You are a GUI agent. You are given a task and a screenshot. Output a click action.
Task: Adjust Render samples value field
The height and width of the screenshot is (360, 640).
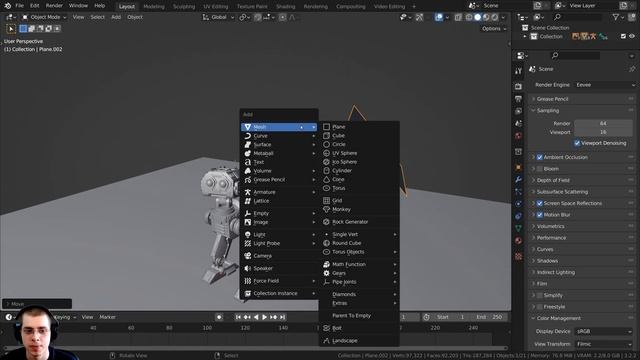click(x=603, y=123)
